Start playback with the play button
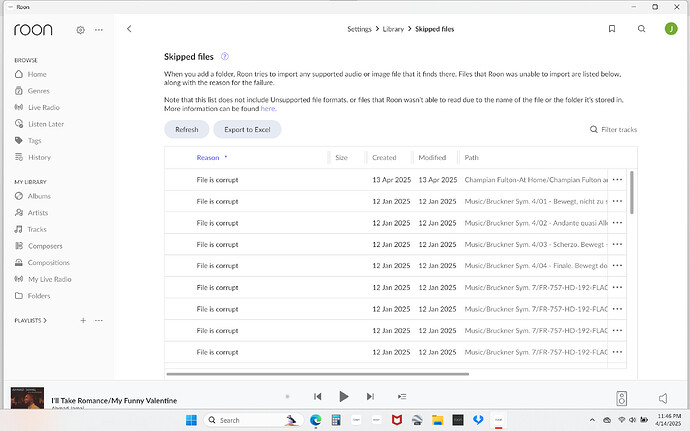 (x=344, y=397)
